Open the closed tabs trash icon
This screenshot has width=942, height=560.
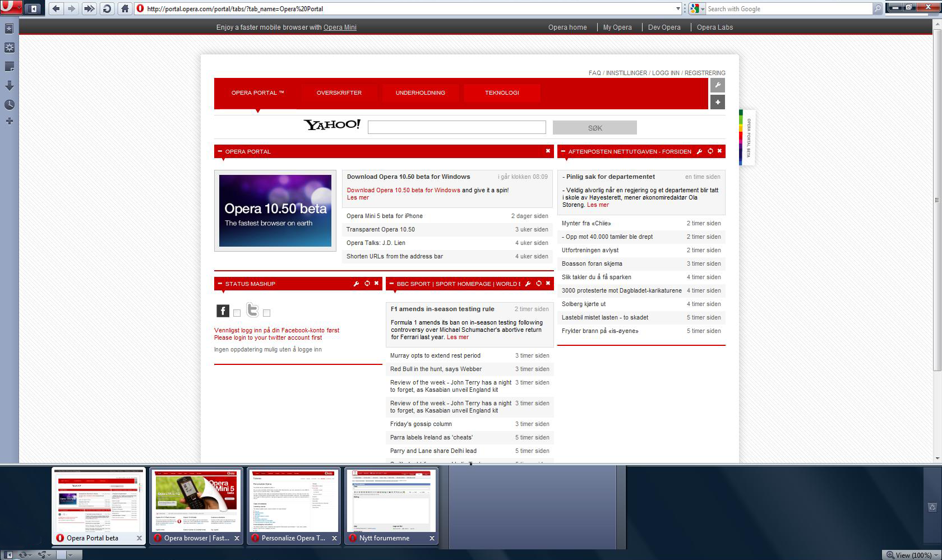pyautogui.click(x=932, y=507)
